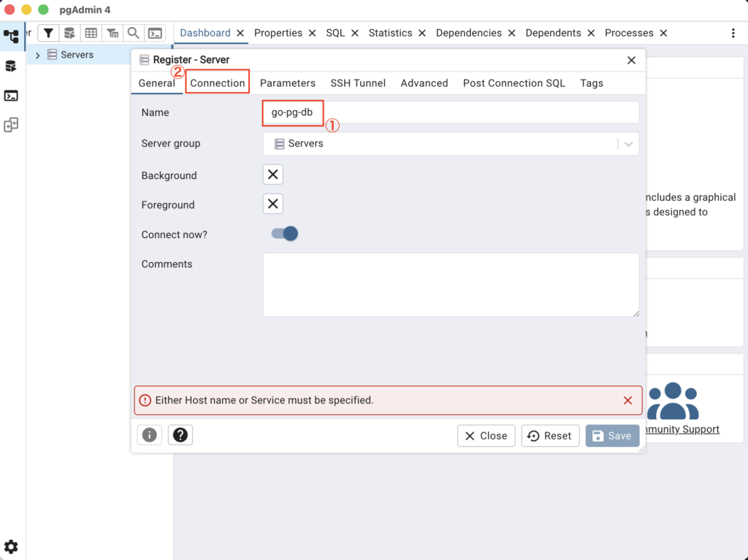The height and width of the screenshot is (560, 748).
Task: Open settings with the gear icon
Action: click(x=11, y=546)
